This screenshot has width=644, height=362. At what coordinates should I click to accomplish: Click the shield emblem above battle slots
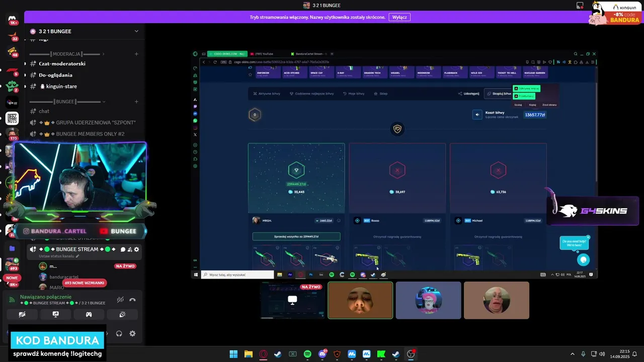pyautogui.click(x=397, y=129)
